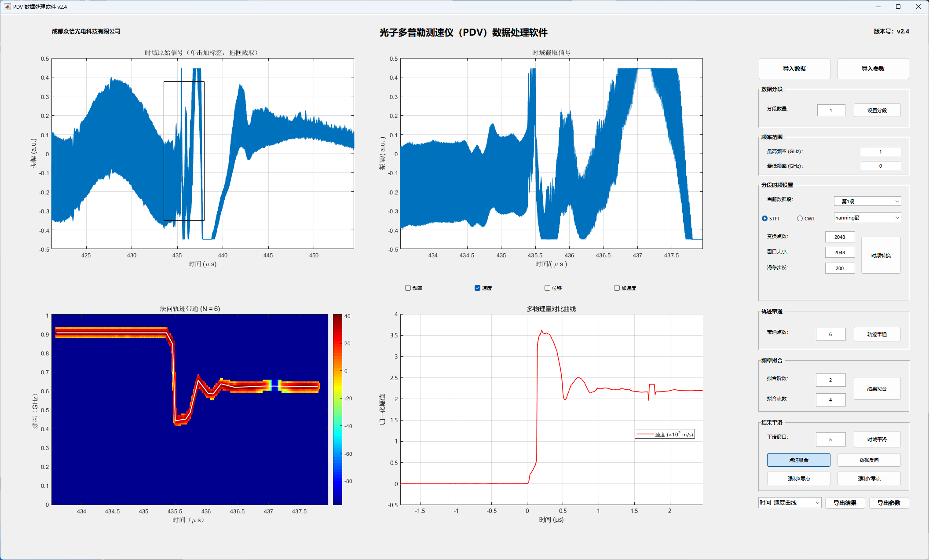Viewport: 929px width, 560px height.
Task: Select the CWT radio button
Action: click(x=800, y=219)
